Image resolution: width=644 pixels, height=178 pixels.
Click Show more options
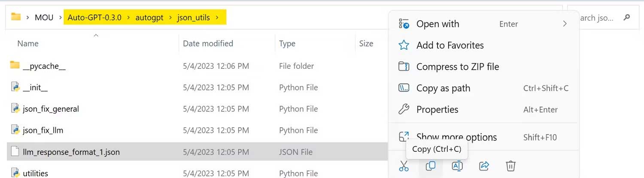(x=456, y=137)
